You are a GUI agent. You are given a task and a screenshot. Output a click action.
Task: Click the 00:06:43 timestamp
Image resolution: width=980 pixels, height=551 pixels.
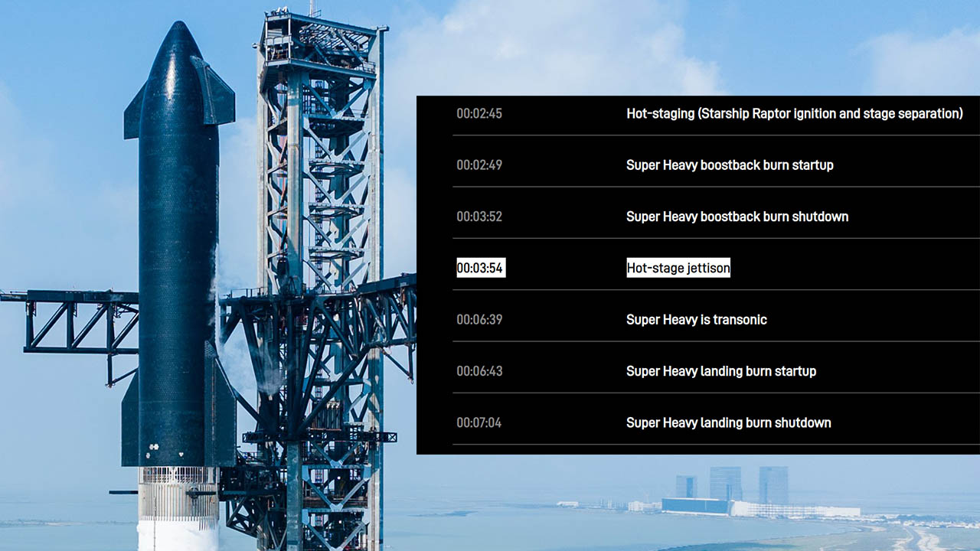[x=480, y=370]
